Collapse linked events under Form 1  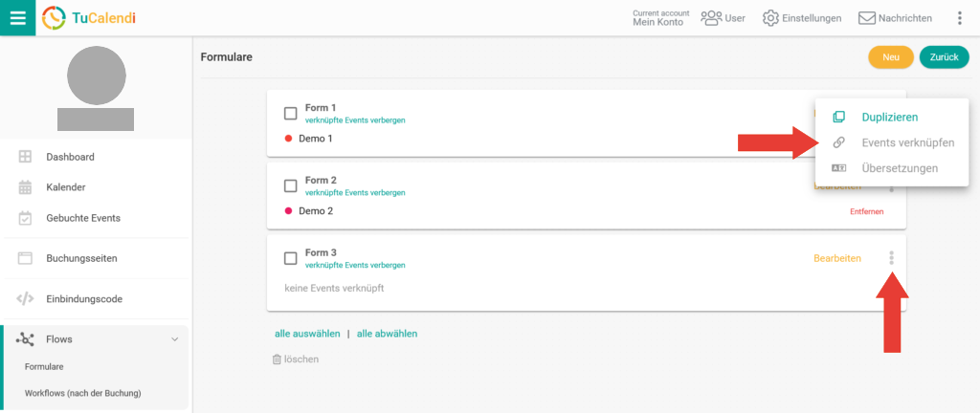pos(354,120)
